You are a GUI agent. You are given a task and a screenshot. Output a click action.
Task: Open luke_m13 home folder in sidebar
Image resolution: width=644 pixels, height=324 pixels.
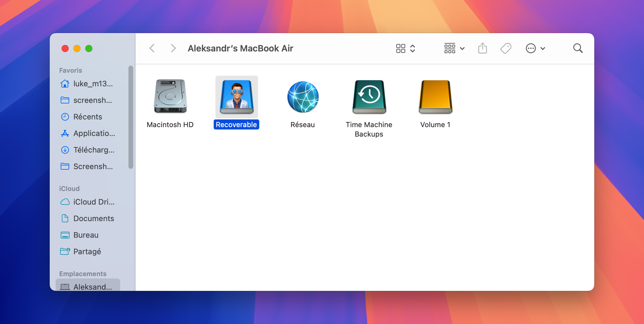[x=88, y=84]
